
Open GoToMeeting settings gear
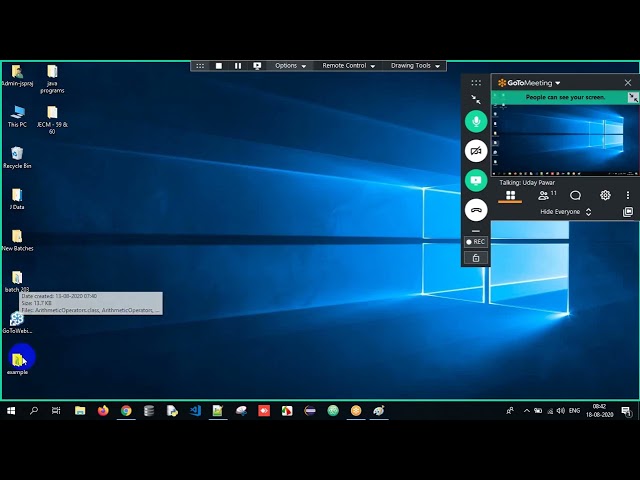(x=605, y=196)
